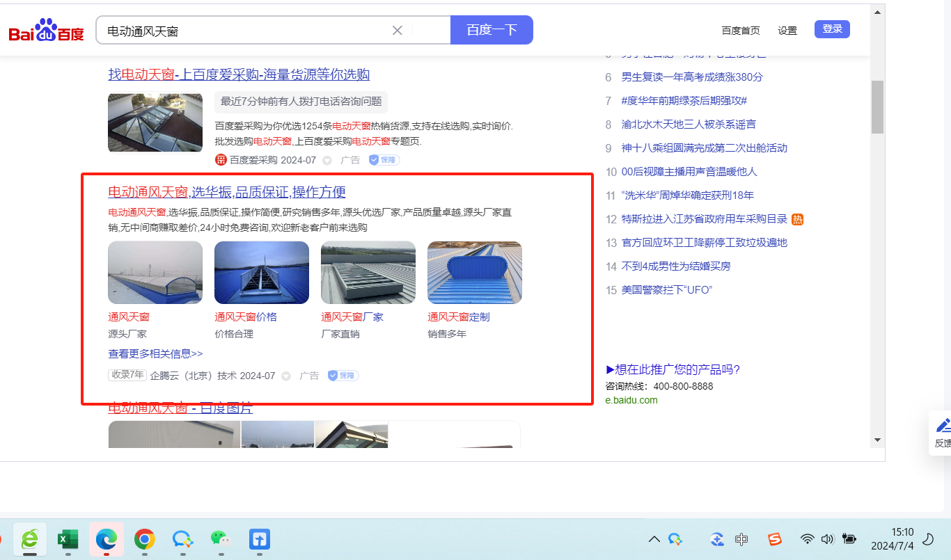Viewport: 951px width, 560px height.
Task: Click the 百度一下 search button
Action: [x=492, y=30]
